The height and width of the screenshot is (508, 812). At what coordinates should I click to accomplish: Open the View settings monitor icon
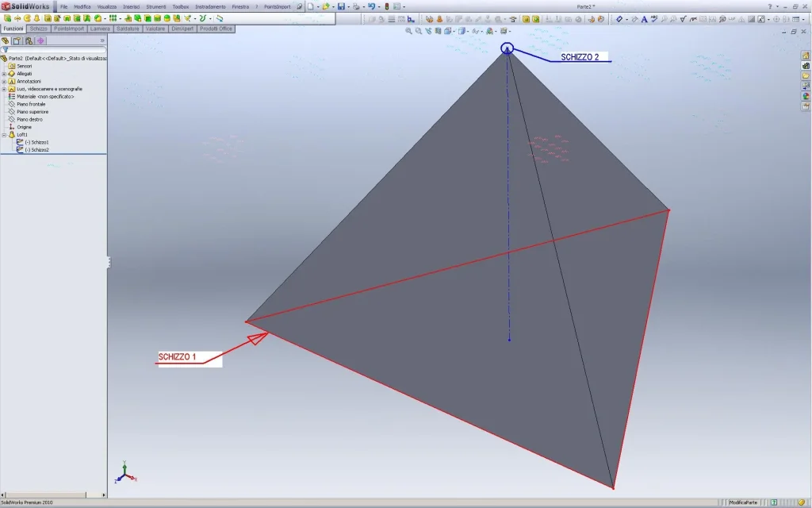[x=504, y=31]
